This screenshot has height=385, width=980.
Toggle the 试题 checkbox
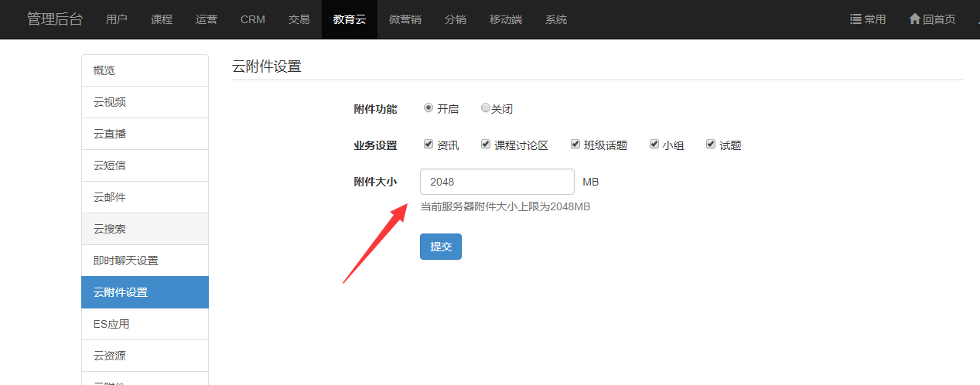coord(711,145)
